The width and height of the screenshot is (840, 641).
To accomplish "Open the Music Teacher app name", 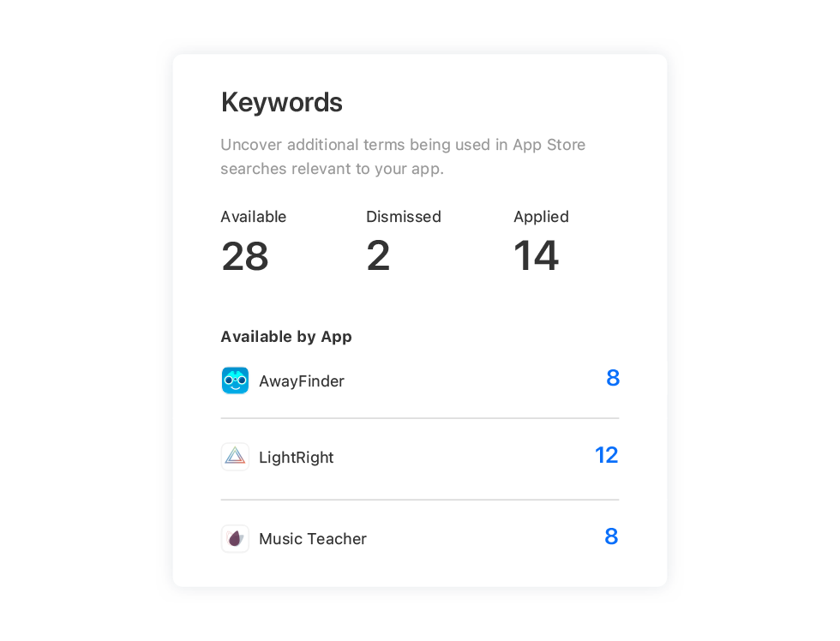I will (x=313, y=539).
